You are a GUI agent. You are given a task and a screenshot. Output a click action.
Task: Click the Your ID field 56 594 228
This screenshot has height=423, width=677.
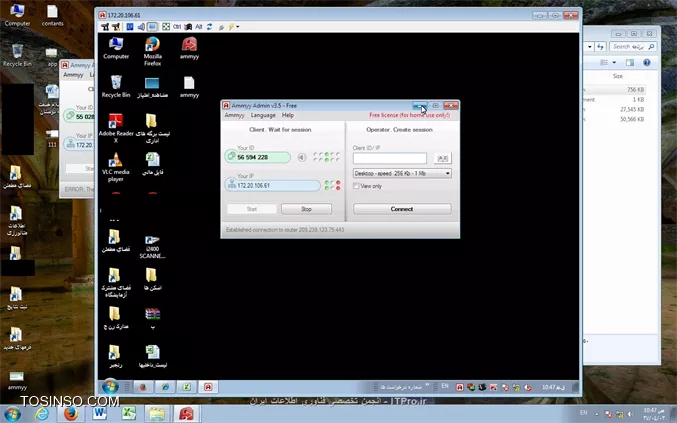[x=258, y=157]
